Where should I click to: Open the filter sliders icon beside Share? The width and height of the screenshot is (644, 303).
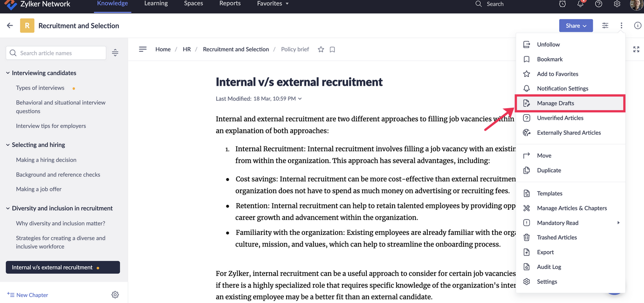click(605, 26)
